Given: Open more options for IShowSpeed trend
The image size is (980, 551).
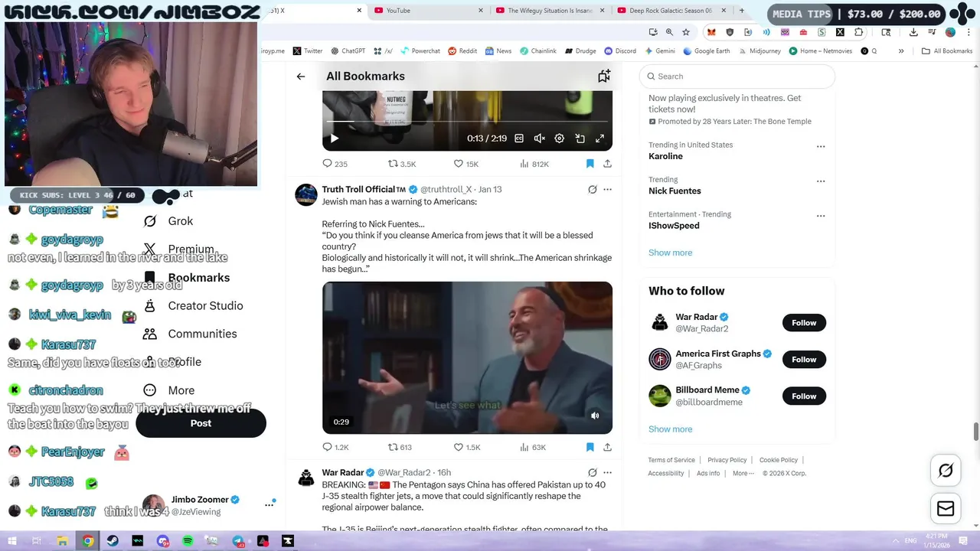Looking at the screenshot, I should click(821, 216).
